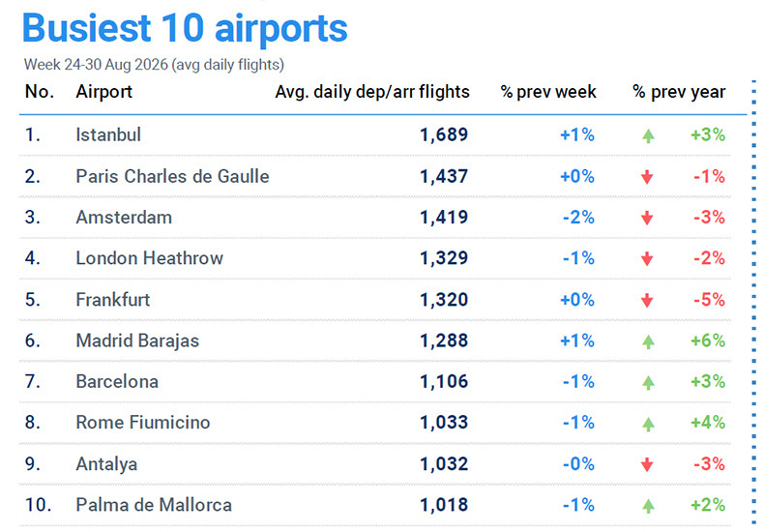Click the green up arrow for Rome Fiumicino
The height and width of the screenshot is (532, 764).
pos(648,425)
